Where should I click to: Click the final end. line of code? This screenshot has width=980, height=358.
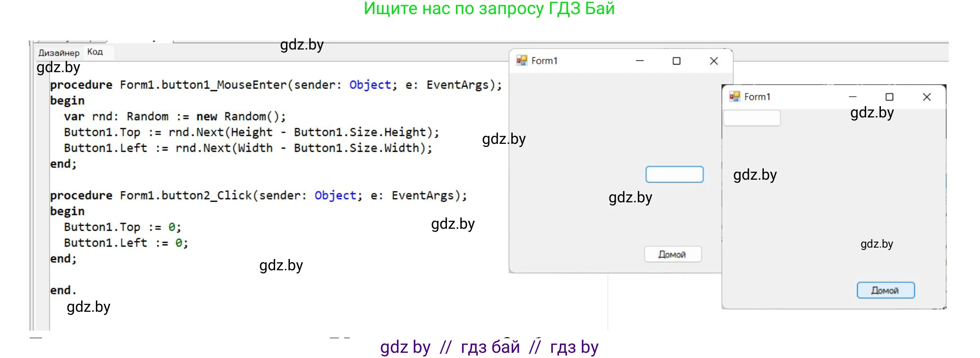(x=63, y=290)
